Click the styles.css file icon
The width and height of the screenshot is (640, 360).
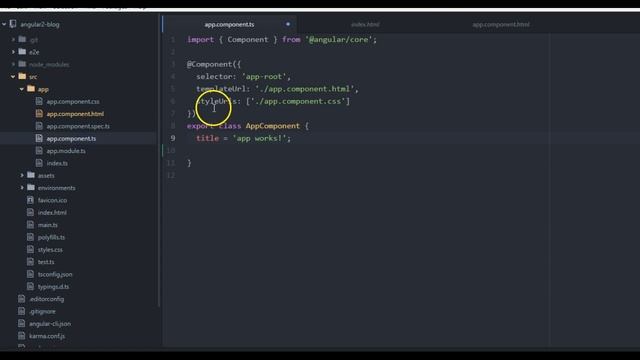coord(30,249)
